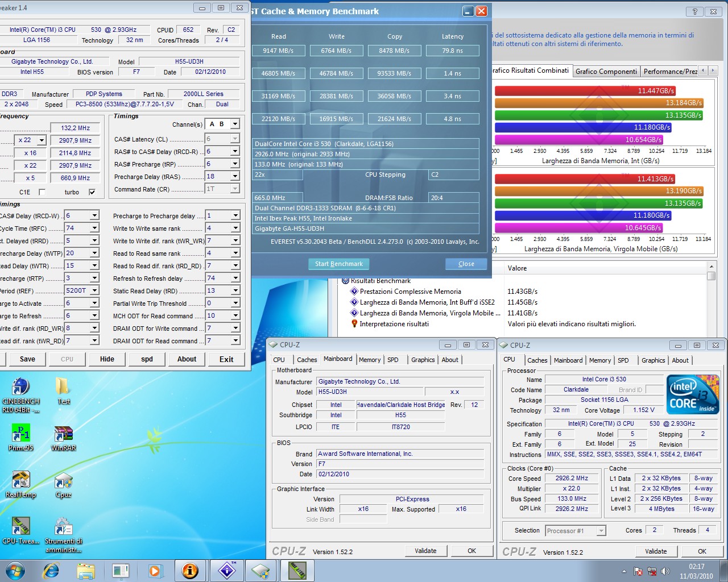Open the Windows Media Player taskbar icon
This screenshot has height=582, width=728.
click(x=154, y=571)
